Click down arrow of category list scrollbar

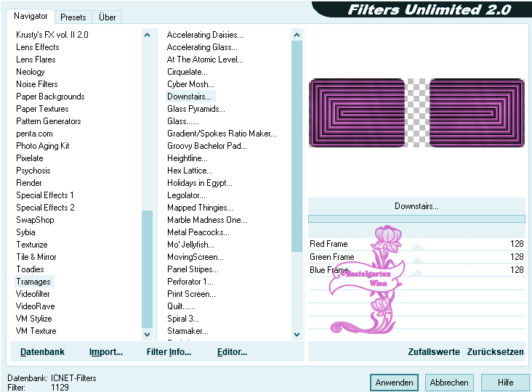148,335
